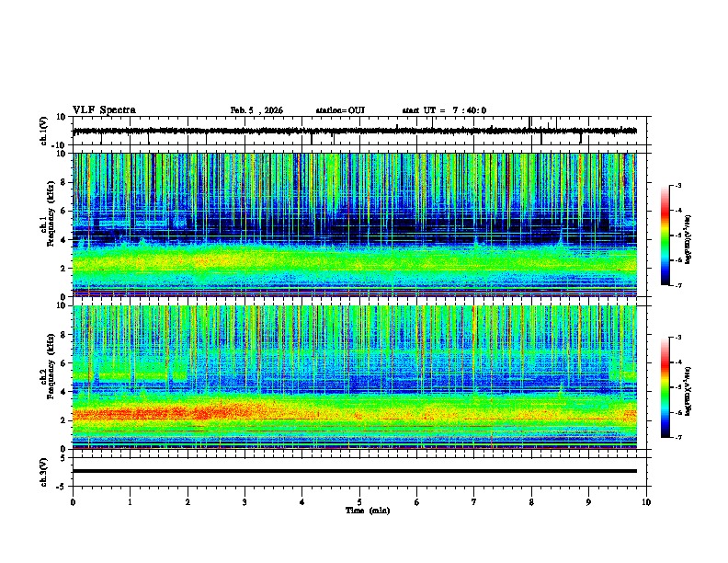The image size is (728, 563).
Task: Click the "ch.2 Frequency (kHz)" axis label
Action: (x=50, y=366)
